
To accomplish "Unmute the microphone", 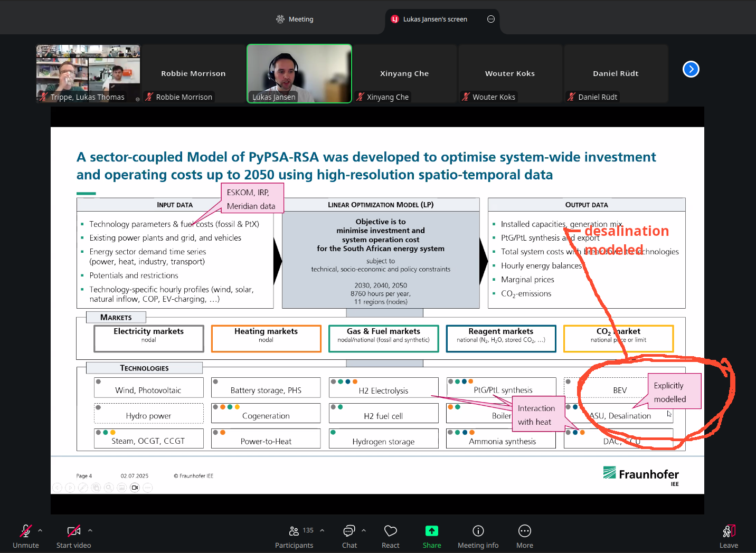I will click(25, 536).
